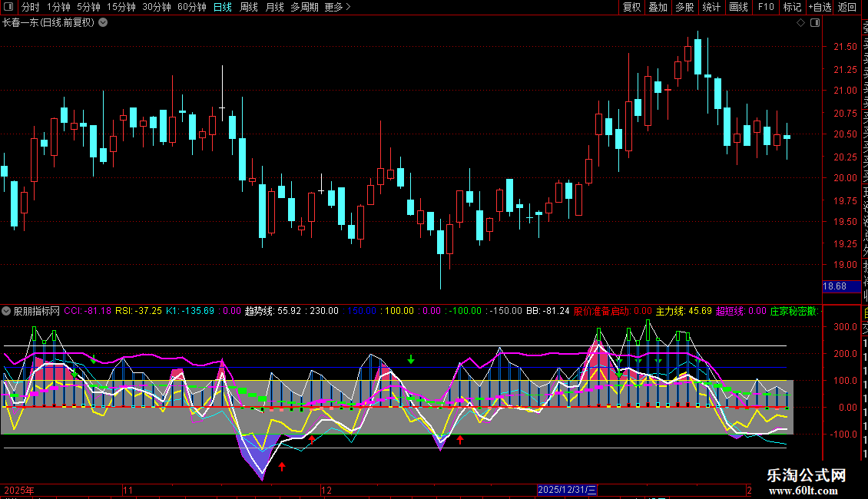Click the 11 month marker on time axis
This screenshot has height=499, width=868.
[x=128, y=490]
